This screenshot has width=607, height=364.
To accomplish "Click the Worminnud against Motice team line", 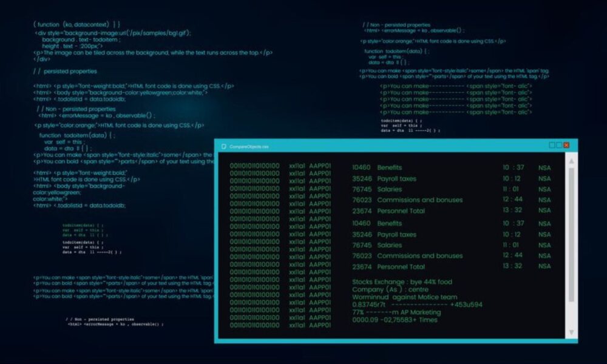I will (x=404, y=297).
